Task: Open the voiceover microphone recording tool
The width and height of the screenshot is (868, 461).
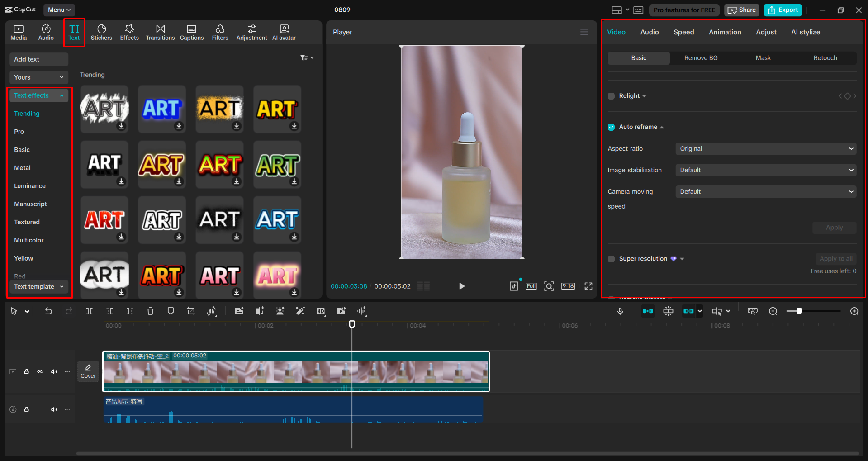Action: click(x=620, y=311)
